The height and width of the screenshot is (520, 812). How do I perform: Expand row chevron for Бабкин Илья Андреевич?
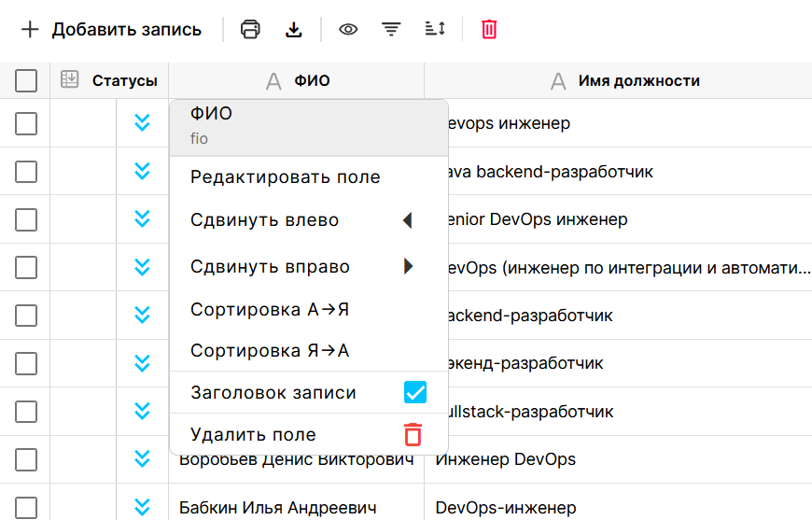pos(142,507)
